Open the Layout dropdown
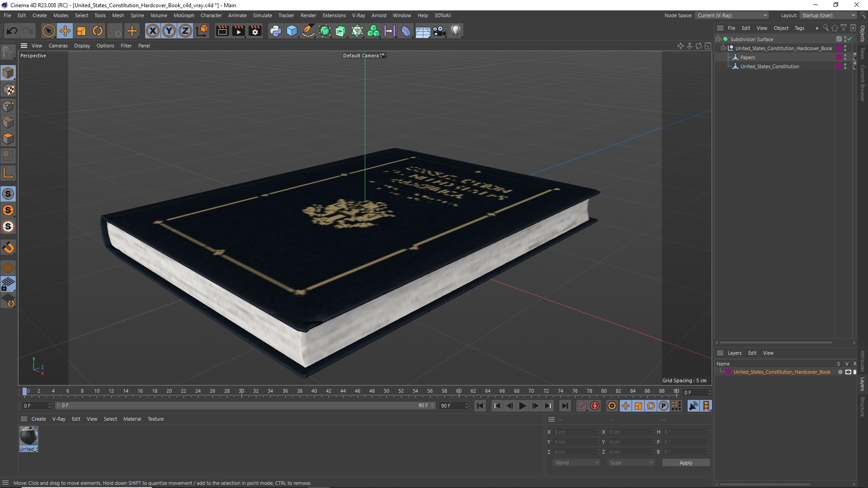The image size is (868, 488). tap(828, 15)
